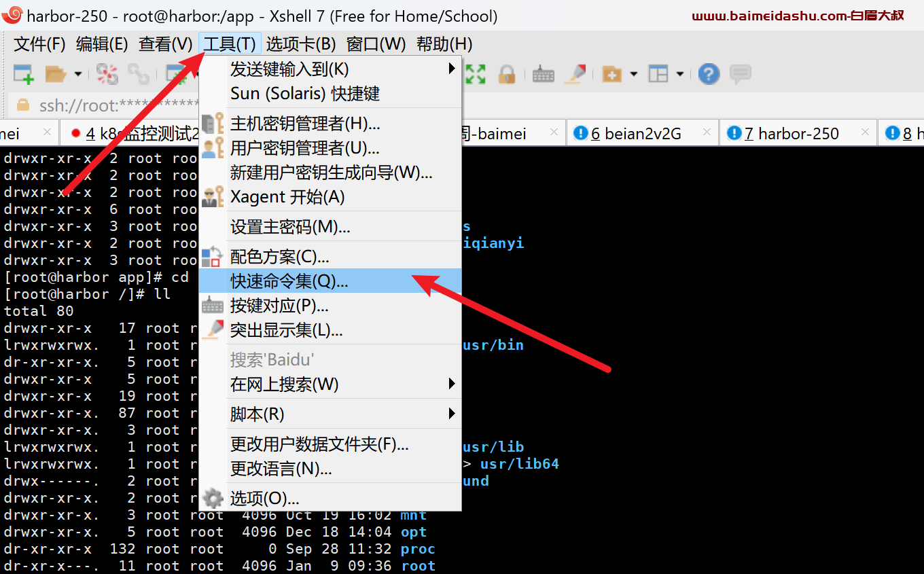Choose 更改用户数据文件夹(F)... entry
The image size is (924, 574).
pyautogui.click(x=330, y=444)
